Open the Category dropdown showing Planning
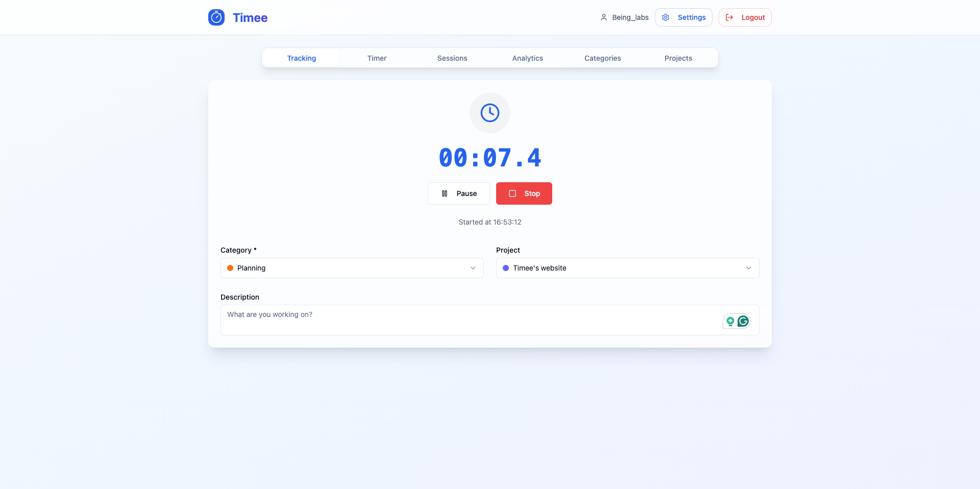This screenshot has height=489, width=980. (352, 268)
